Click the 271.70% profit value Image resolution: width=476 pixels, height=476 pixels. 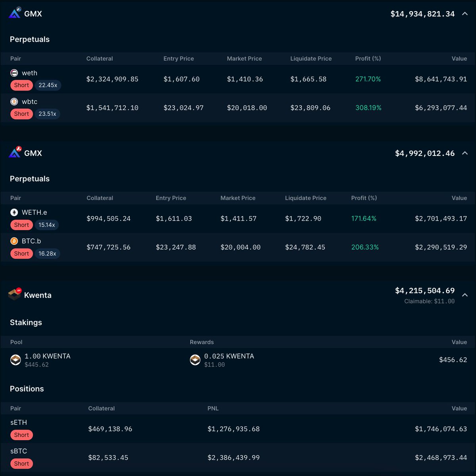click(368, 79)
